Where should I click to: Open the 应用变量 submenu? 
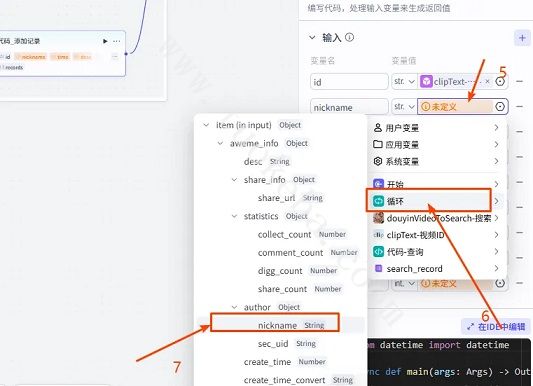(437, 144)
